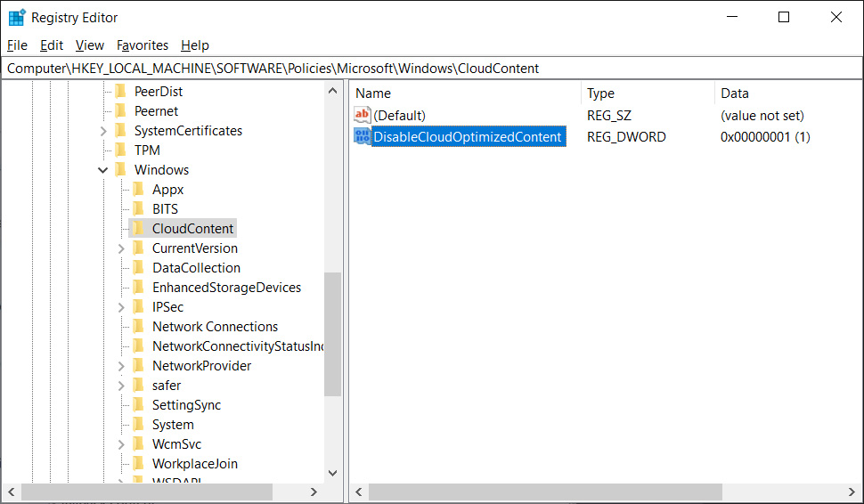The height and width of the screenshot is (504, 864).
Task: Select the CloudContent key label
Action: [x=193, y=229]
